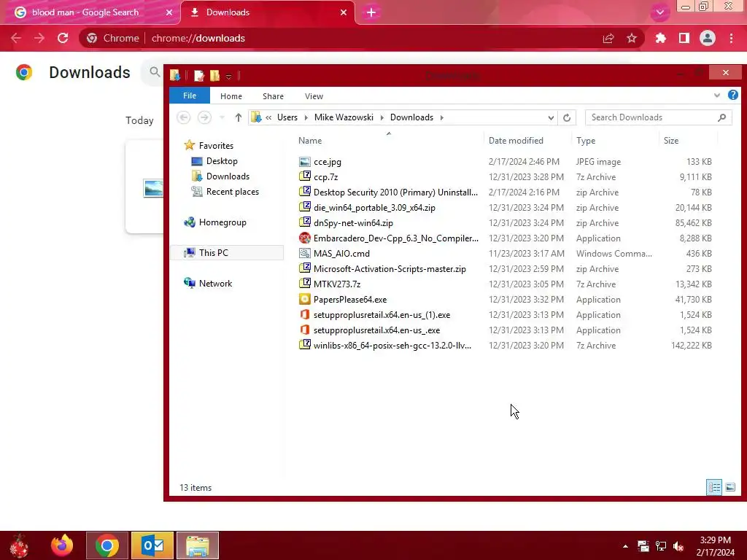The width and height of the screenshot is (747, 560).
Task: Refresh the Downloads folder view
Action: pos(566,117)
